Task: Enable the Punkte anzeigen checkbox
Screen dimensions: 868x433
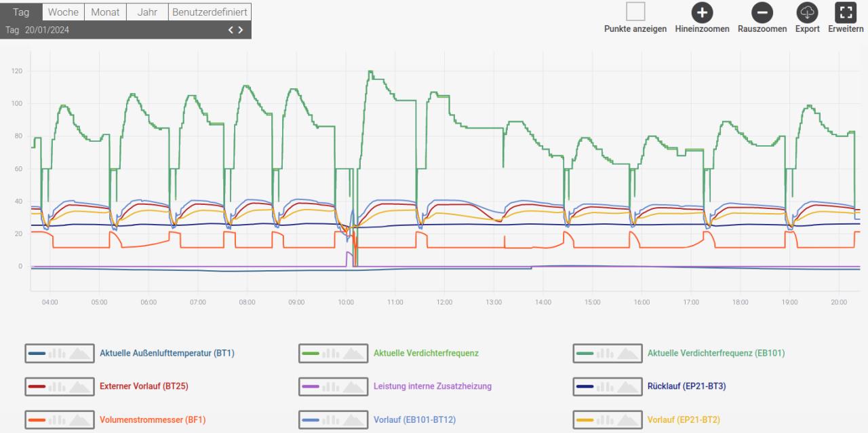Action: pos(635,12)
